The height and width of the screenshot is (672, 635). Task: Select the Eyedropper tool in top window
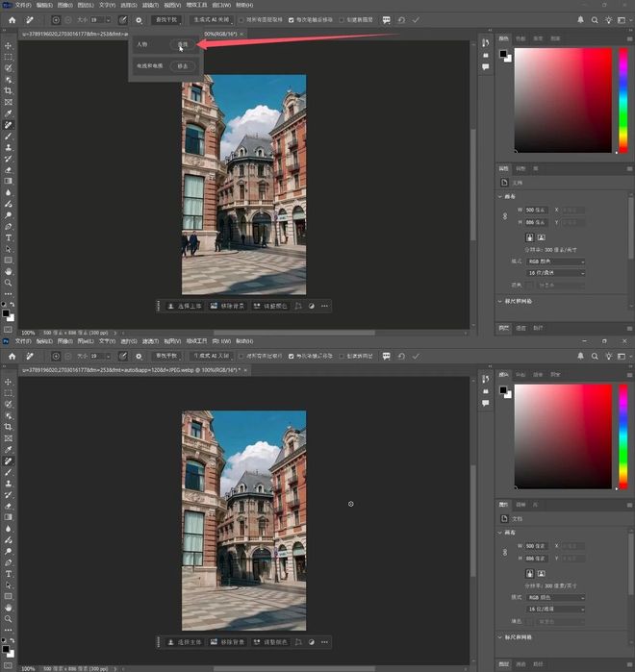pyautogui.click(x=8, y=113)
